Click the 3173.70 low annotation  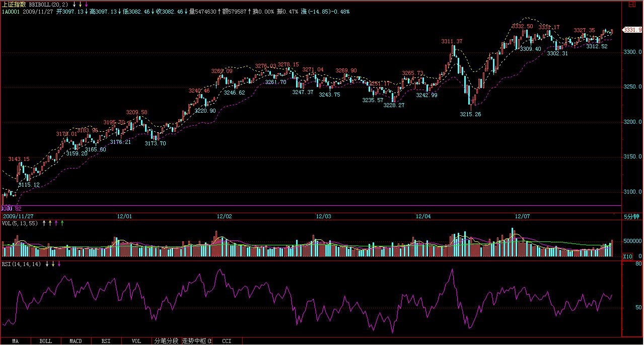pyautogui.click(x=155, y=143)
